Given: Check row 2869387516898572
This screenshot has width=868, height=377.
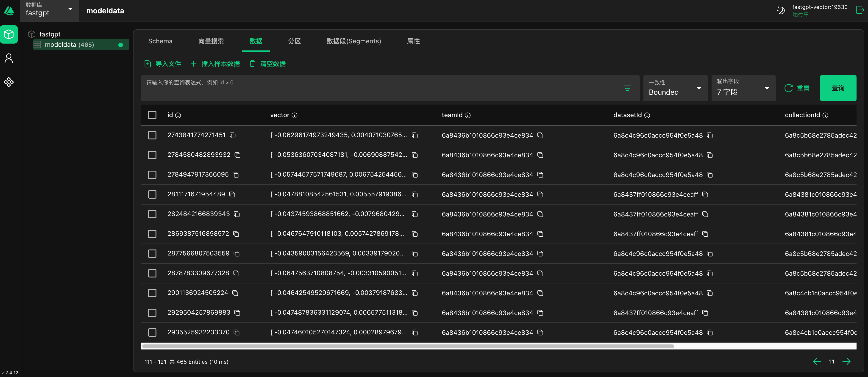Looking at the screenshot, I should click(152, 234).
